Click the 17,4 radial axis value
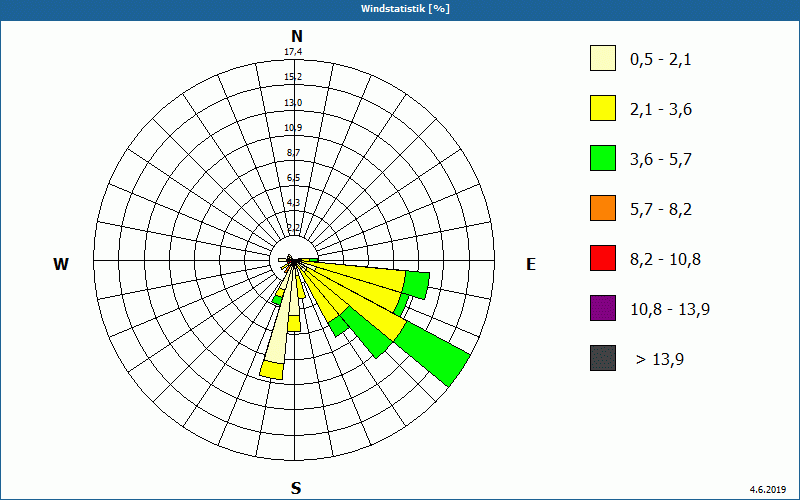The width and height of the screenshot is (800, 500). click(x=293, y=52)
